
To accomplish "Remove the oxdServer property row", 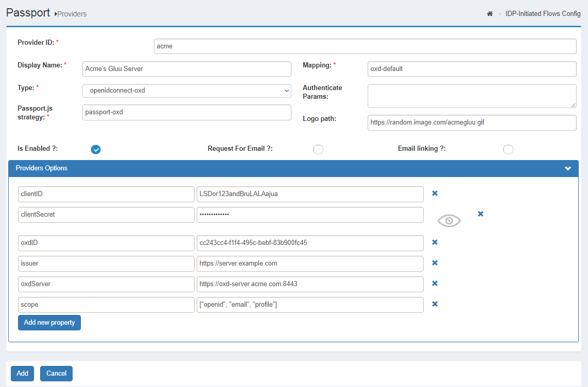I will pyautogui.click(x=435, y=284).
